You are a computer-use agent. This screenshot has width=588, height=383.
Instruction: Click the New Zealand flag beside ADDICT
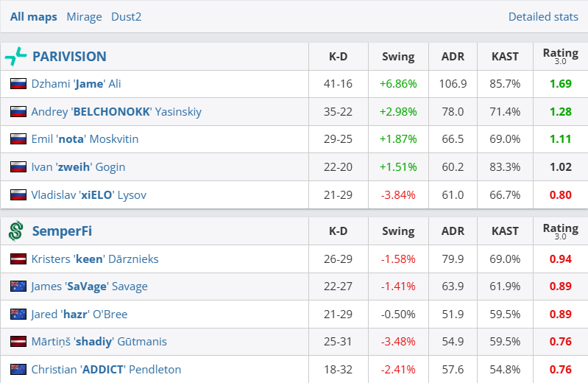point(18,369)
